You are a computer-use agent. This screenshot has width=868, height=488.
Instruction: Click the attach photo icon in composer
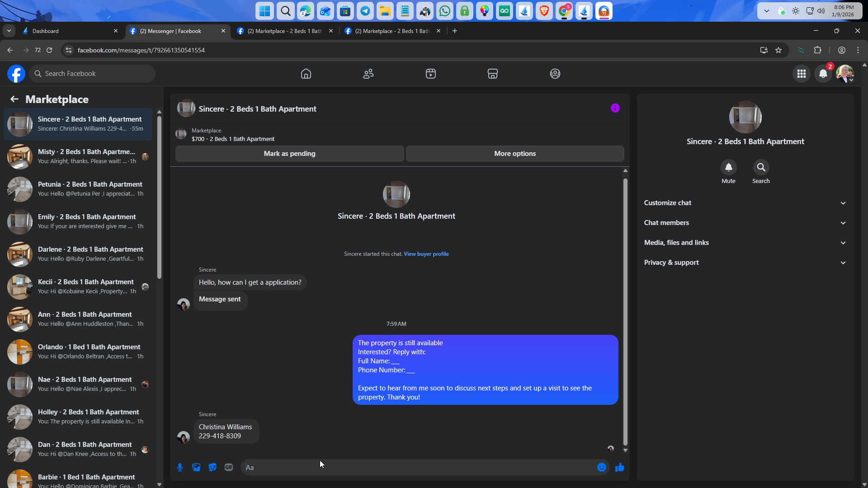(196, 467)
